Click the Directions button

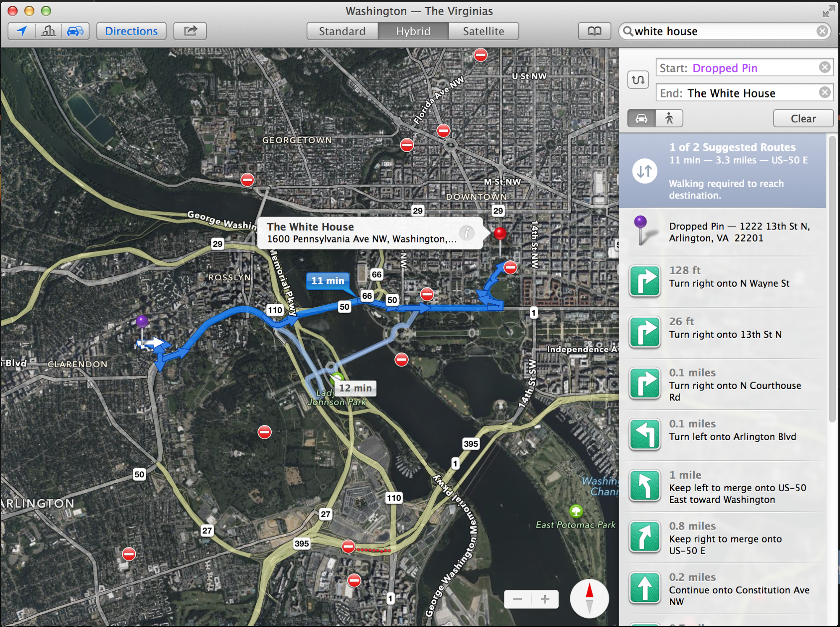click(131, 31)
